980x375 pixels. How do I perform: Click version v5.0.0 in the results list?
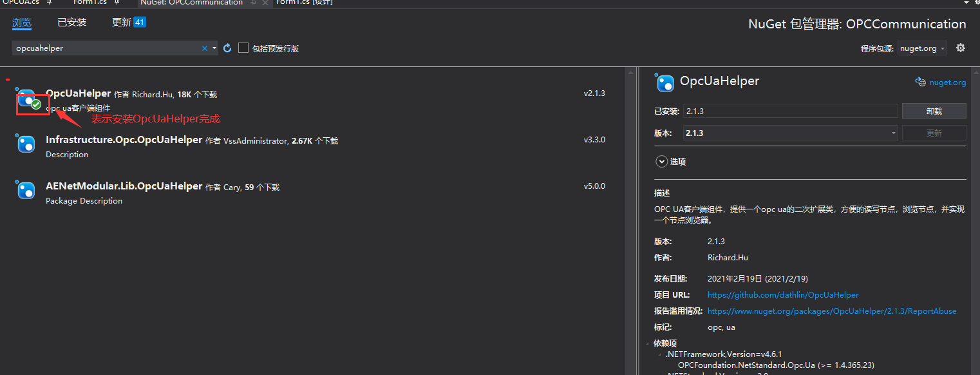tap(594, 186)
